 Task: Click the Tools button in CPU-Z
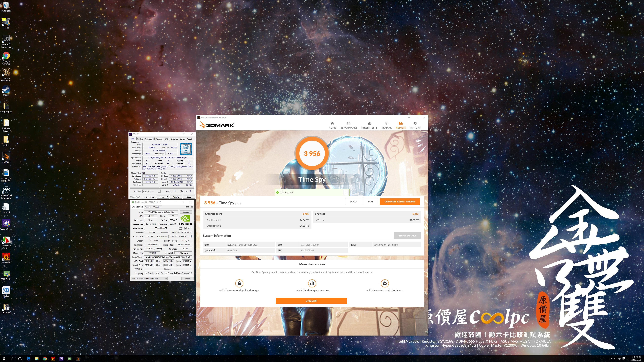pyautogui.click(x=162, y=197)
